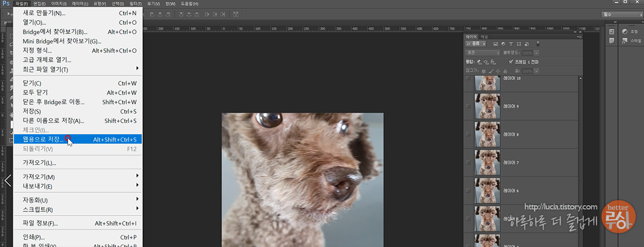Choose Bridge에서 찾아보기(B) entry
This screenshot has width=644, height=247.
[77, 31]
